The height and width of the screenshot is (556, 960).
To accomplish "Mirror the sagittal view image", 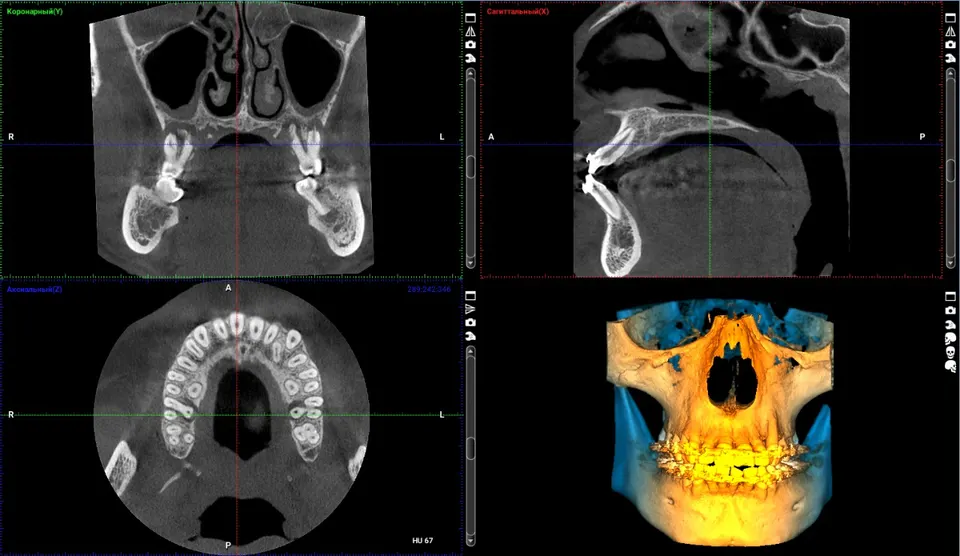I will pyautogui.click(x=950, y=31).
